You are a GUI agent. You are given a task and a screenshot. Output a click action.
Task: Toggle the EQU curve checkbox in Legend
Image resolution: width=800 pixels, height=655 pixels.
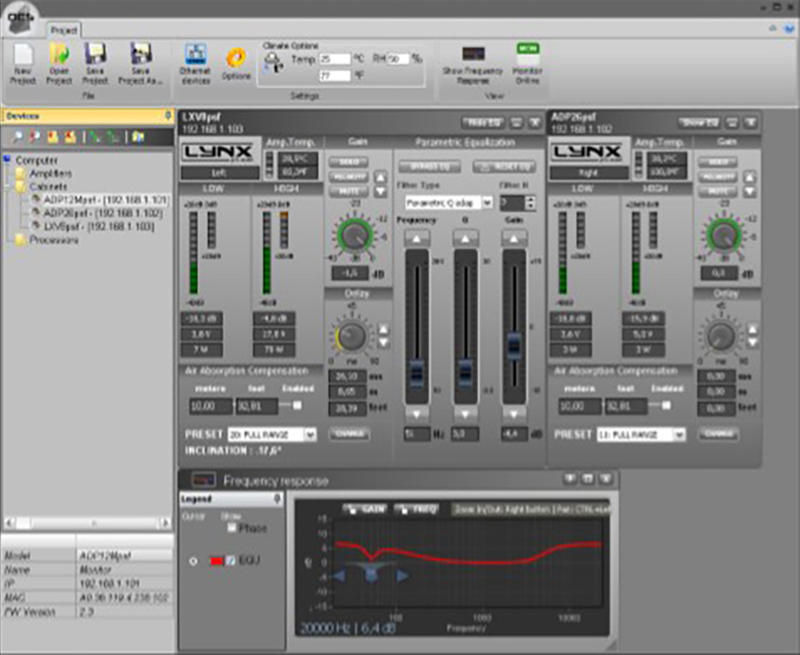click(231, 561)
